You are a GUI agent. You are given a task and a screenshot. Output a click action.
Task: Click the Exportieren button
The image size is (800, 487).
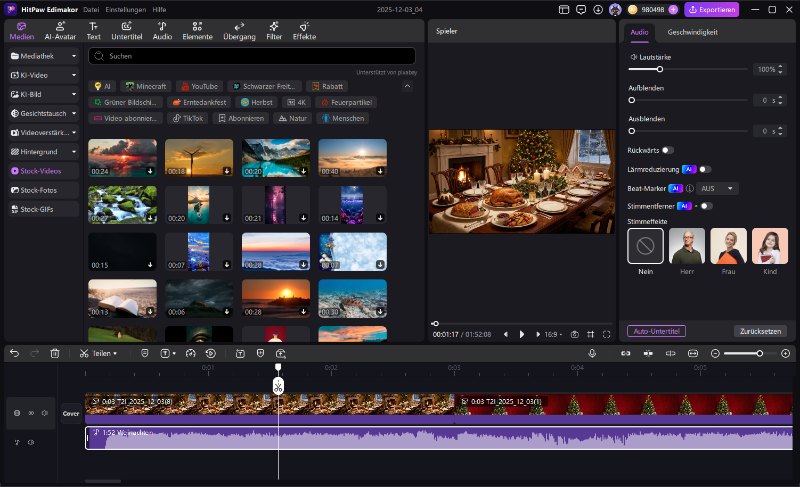coord(711,9)
